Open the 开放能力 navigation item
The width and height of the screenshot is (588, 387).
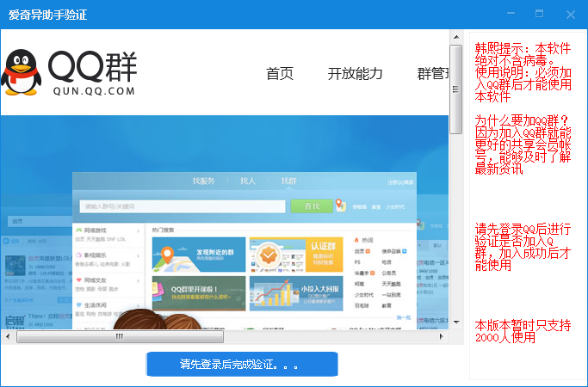point(355,73)
